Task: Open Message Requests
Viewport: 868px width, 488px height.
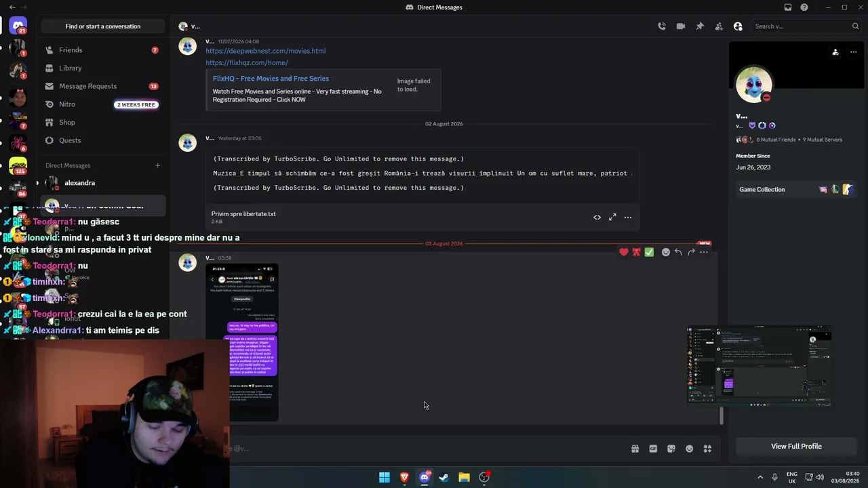Action: pyautogui.click(x=102, y=86)
